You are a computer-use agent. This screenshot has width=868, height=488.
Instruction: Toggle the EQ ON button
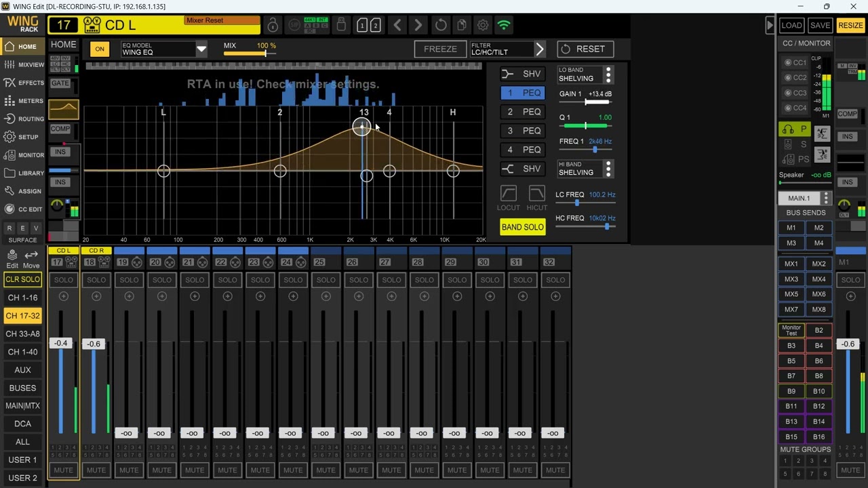pos(100,49)
